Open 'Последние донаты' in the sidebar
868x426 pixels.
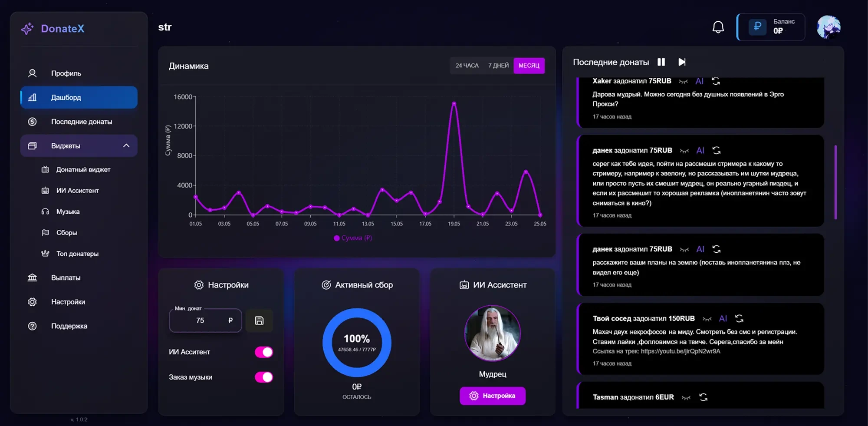79,122
